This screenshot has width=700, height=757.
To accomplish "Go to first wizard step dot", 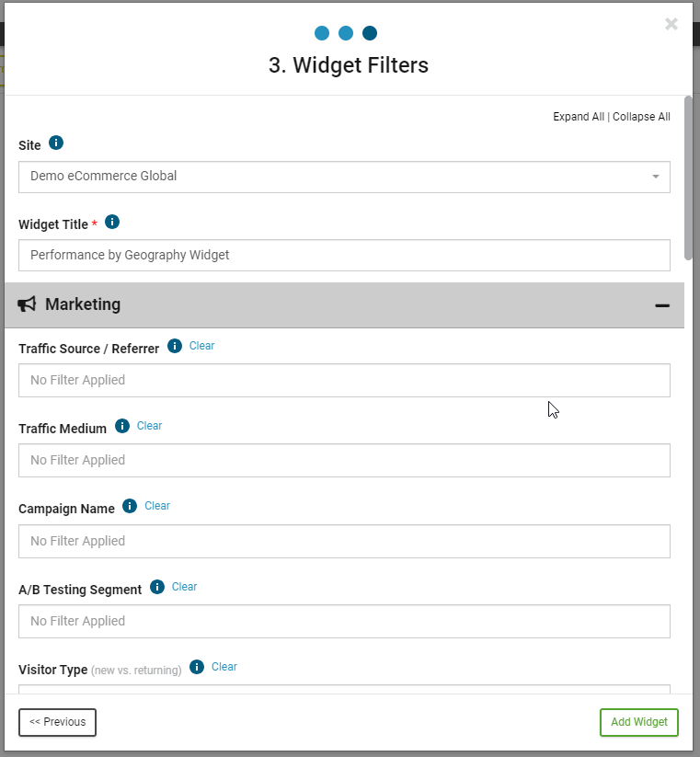I will (x=322, y=33).
